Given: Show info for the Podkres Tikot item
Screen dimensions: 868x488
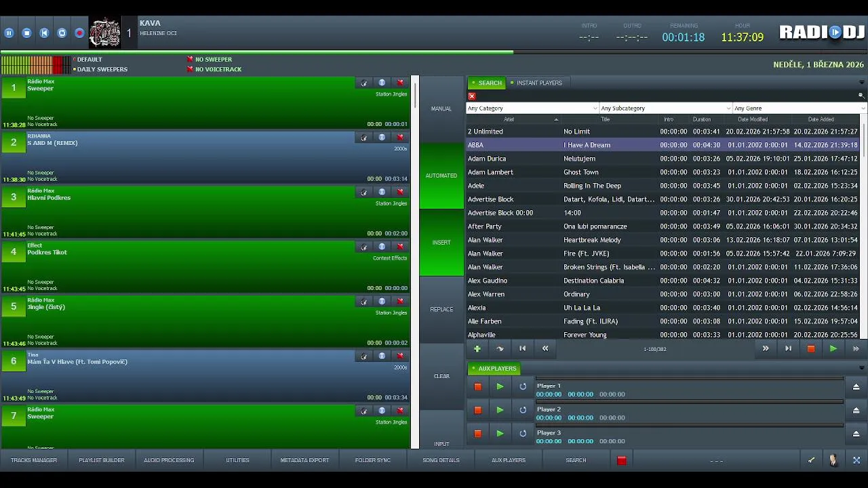Looking at the screenshot, I should tap(382, 247).
